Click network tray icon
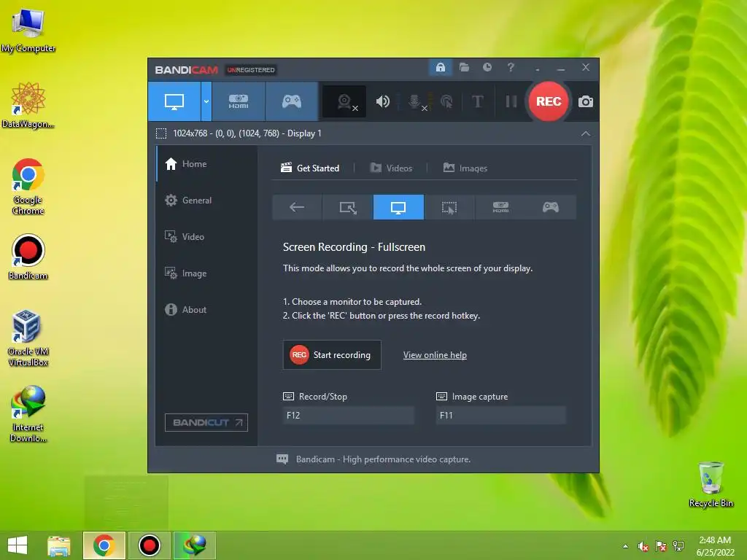The image size is (747, 560). tap(678, 546)
